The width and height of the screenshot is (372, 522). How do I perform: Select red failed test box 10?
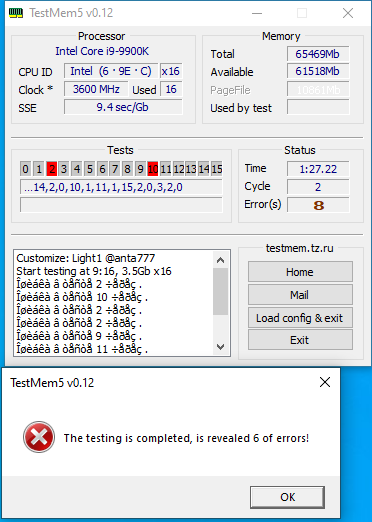tap(153, 169)
